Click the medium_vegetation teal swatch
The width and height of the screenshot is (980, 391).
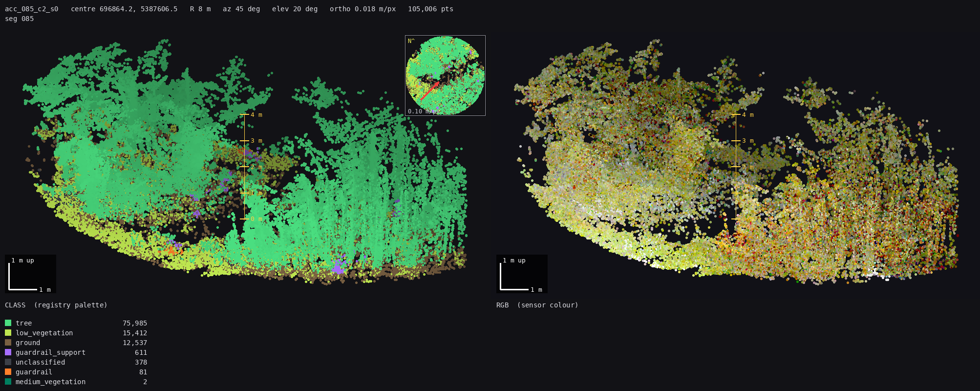point(8,382)
